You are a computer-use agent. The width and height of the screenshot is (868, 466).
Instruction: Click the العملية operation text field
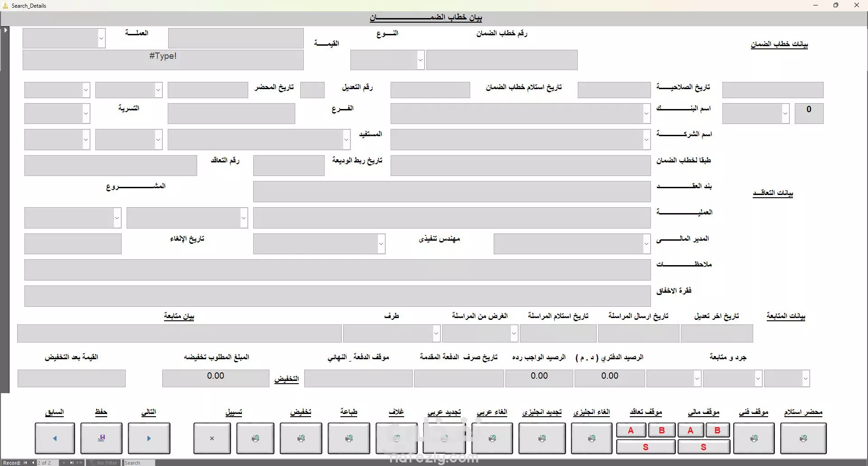pyautogui.click(x=452, y=218)
